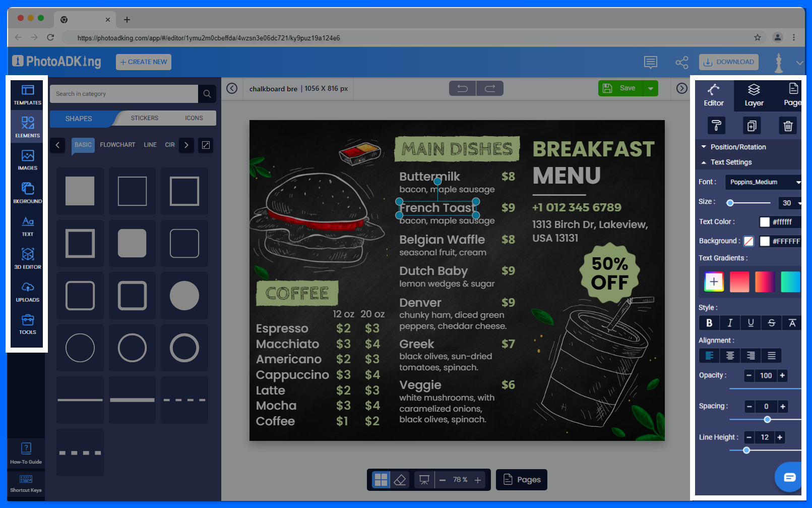
Task: Toggle bold text style
Action: [x=709, y=323]
